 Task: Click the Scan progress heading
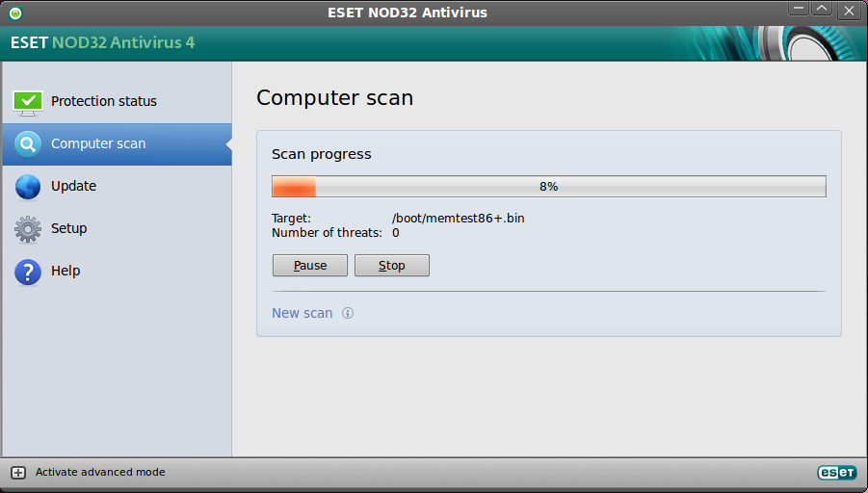pyautogui.click(x=321, y=154)
